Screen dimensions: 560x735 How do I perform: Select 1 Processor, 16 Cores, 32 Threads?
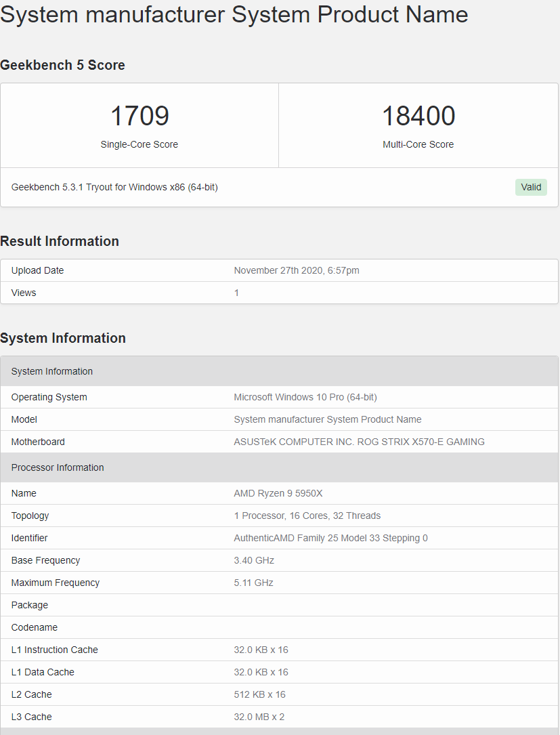tap(307, 516)
